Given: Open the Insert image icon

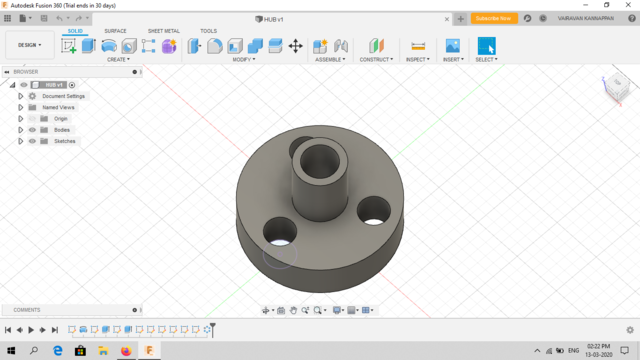Looking at the screenshot, I should coord(452,46).
